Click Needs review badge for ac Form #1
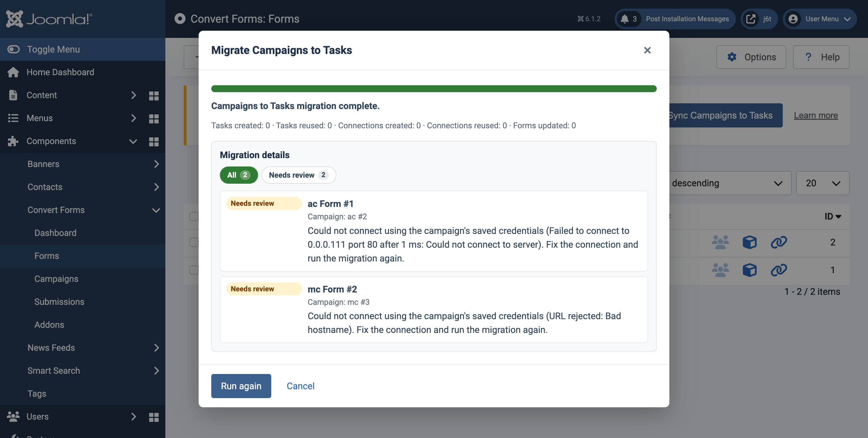Image resolution: width=868 pixels, height=438 pixels. pyautogui.click(x=263, y=203)
